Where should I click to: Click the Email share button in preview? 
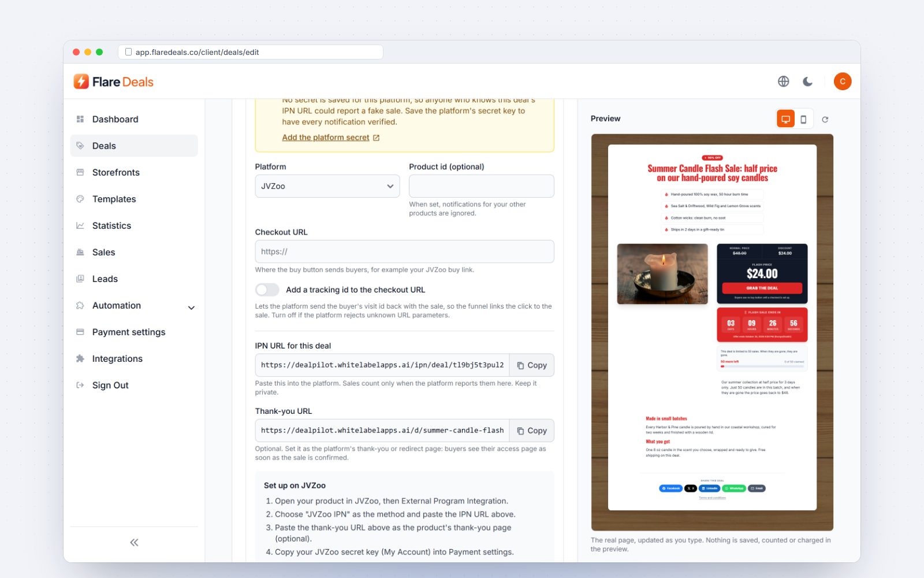(x=757, y=488)
